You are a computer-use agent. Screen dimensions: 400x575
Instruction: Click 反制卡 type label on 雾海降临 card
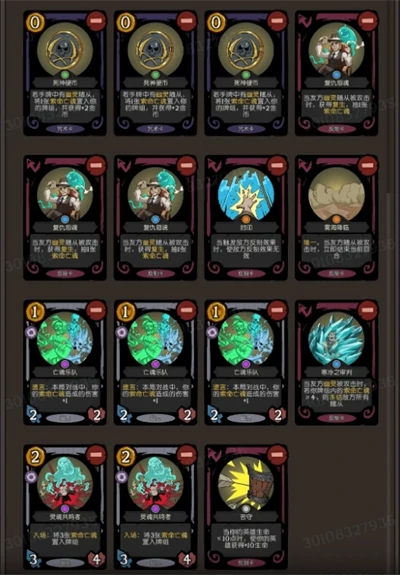(x=336, y=273)
